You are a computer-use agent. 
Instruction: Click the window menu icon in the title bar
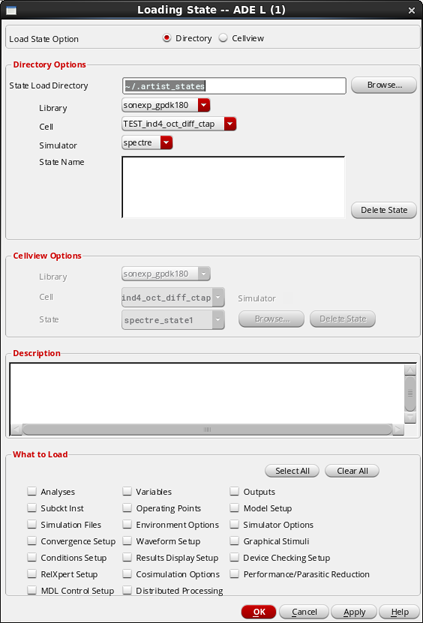[11, 10]
